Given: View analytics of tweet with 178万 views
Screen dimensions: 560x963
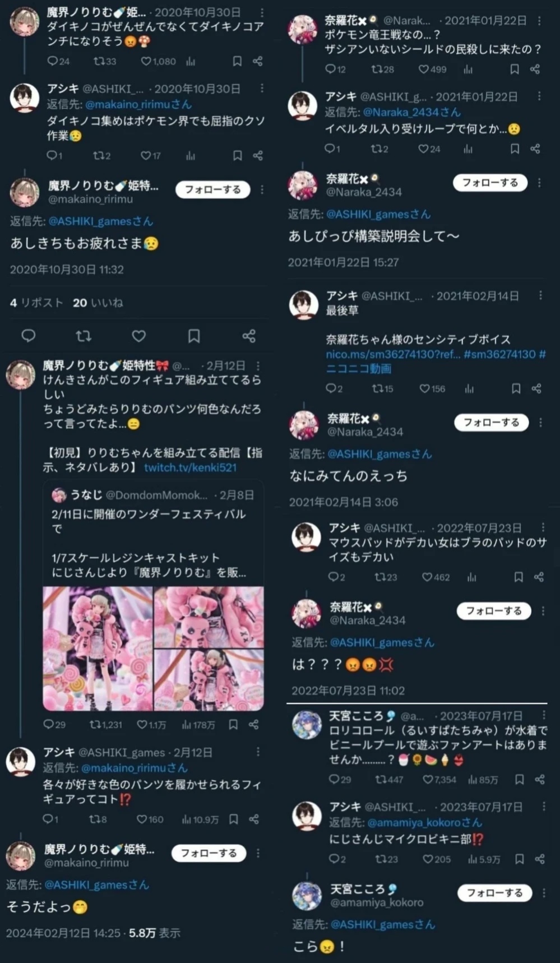Looking at the screenshot, I should [x=187, y=724].
